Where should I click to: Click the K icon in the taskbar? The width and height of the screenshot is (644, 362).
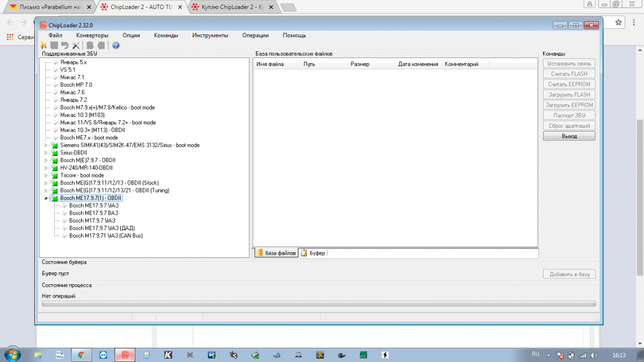point(168,355)
